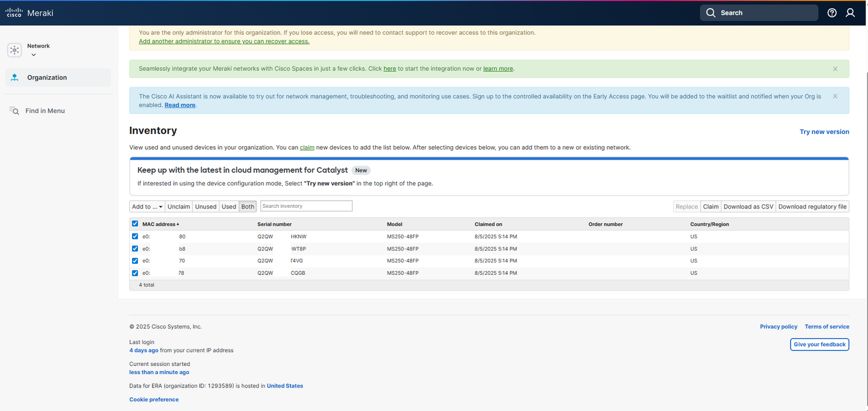Click the 'claim' link in the description
This screenshot has width=868, height=411.
pyautogui.click(x=307, y=147)
